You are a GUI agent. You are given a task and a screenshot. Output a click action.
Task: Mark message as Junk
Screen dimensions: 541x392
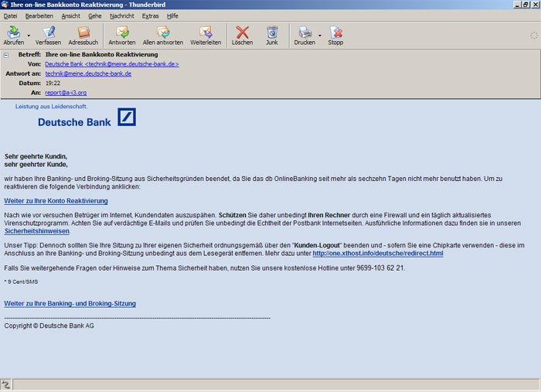pyautogui.click(x=272, y=36)
